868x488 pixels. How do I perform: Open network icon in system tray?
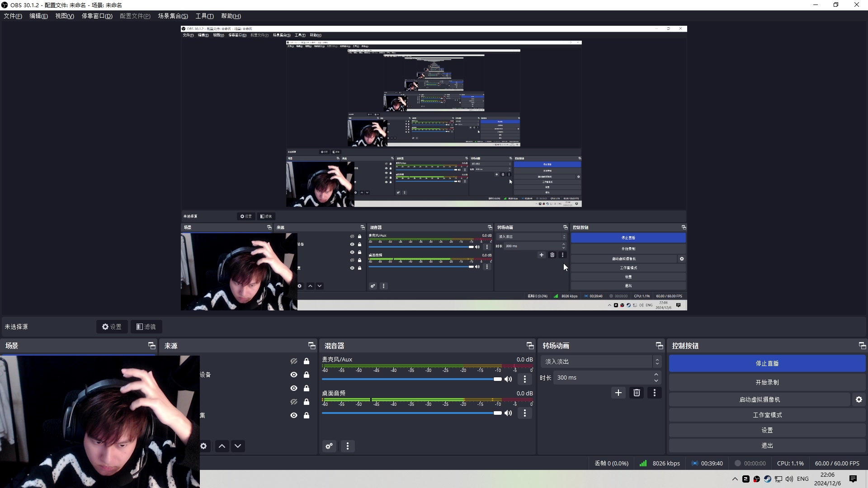[778, 479]
